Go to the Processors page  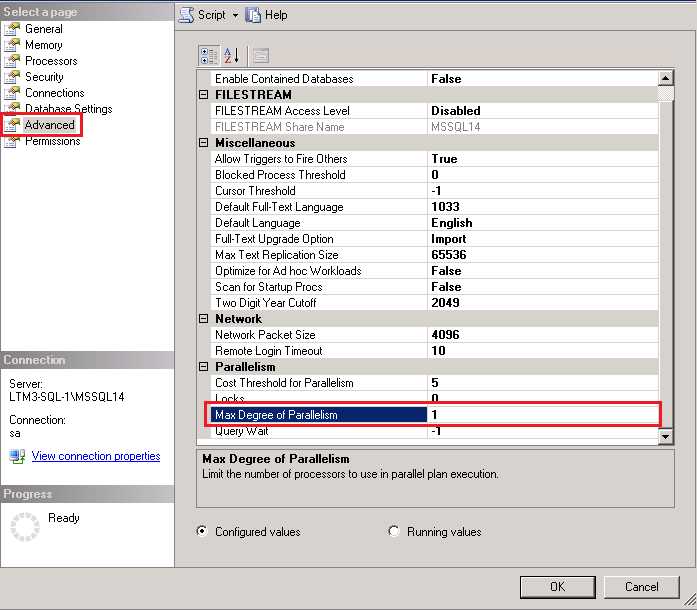click(x=50, y=61)
